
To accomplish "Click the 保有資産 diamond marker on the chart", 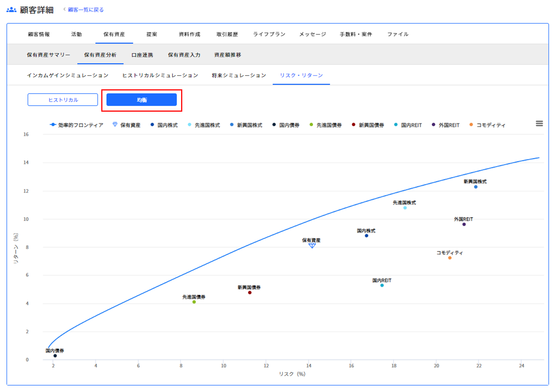I will (x=312, y=245).
